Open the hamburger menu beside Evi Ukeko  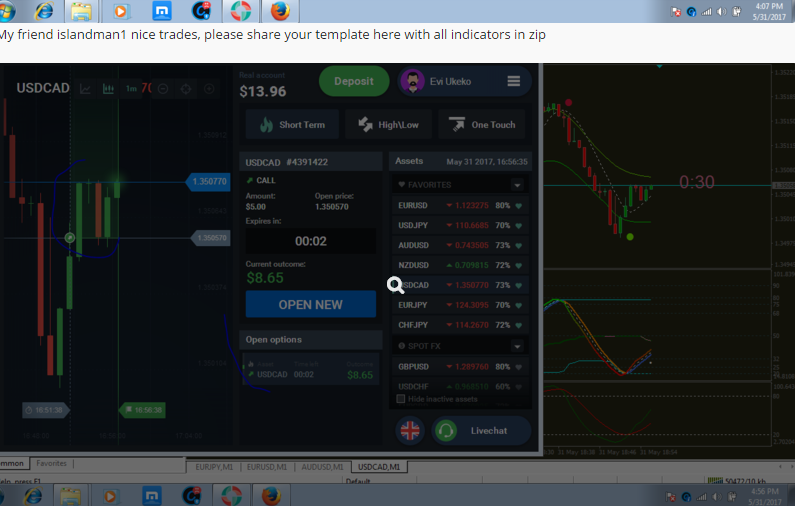(x=514, y=81)
